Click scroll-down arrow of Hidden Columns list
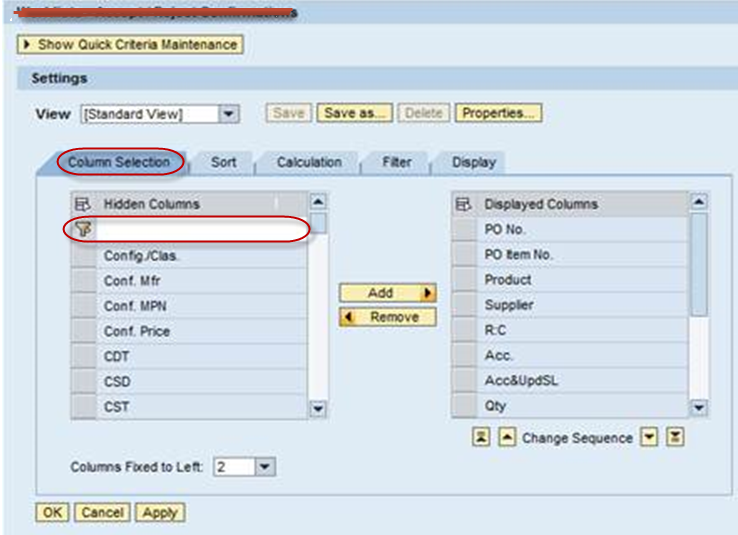This screenshot has width=738, height=535. pos(318,408)
